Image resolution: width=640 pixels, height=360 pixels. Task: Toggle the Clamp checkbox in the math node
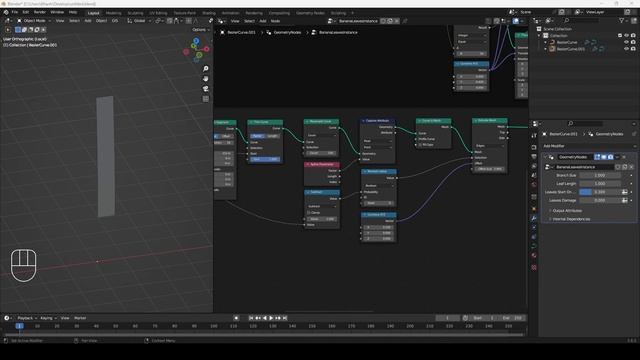tap(309, 213)
